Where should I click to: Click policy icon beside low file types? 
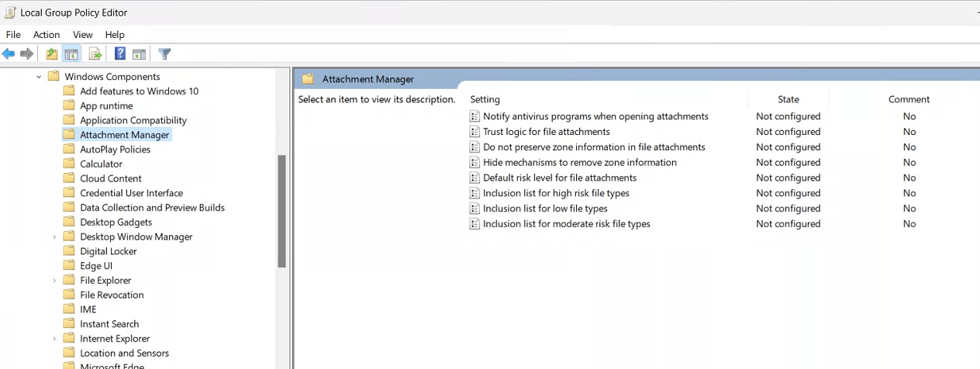point(475,209)
